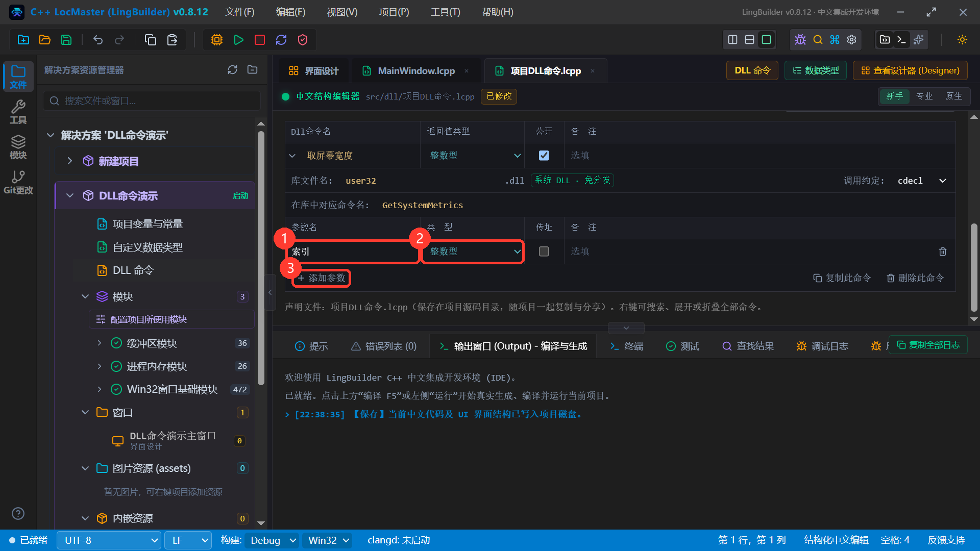Uncheck the 公开 checkbox for 取屏幕宽度
The height and width of the screenshot is (551, 980).
coord(544,156)
